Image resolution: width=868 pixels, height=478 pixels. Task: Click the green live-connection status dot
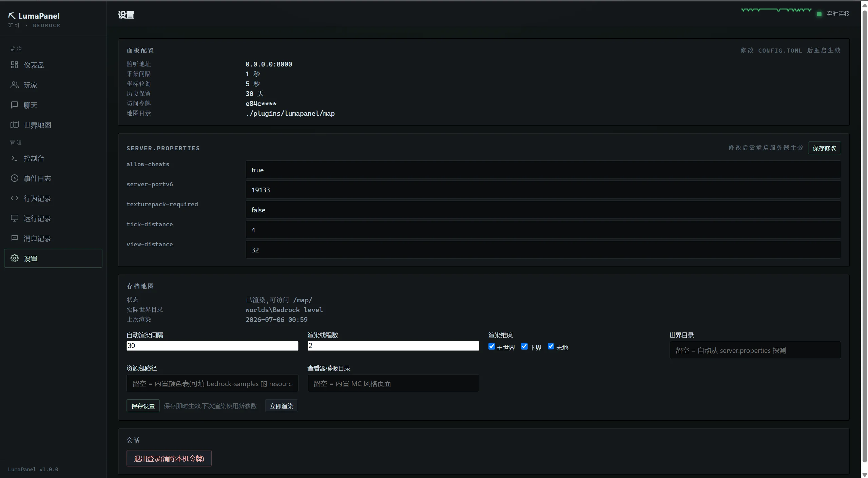[x=819, y=14]
